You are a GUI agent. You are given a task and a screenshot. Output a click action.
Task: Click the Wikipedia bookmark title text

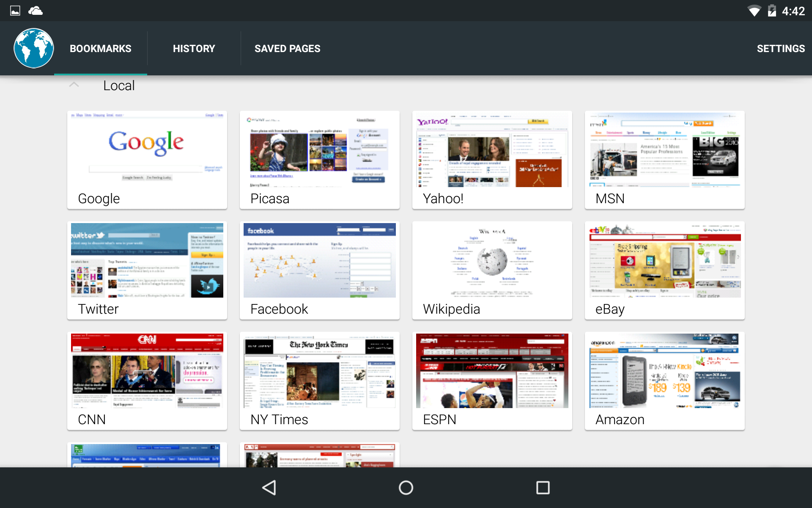click(451, 309)
